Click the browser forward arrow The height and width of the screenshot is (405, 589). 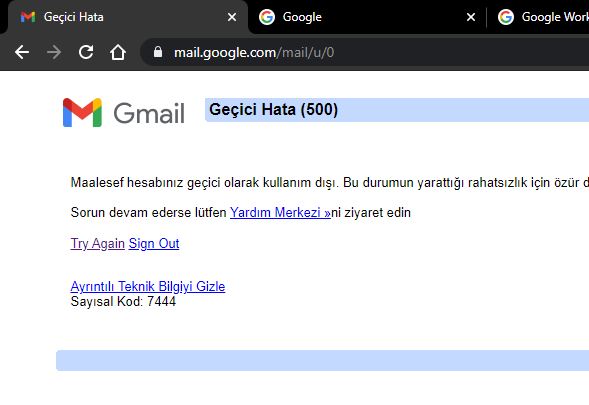click(x=54, y=52)
